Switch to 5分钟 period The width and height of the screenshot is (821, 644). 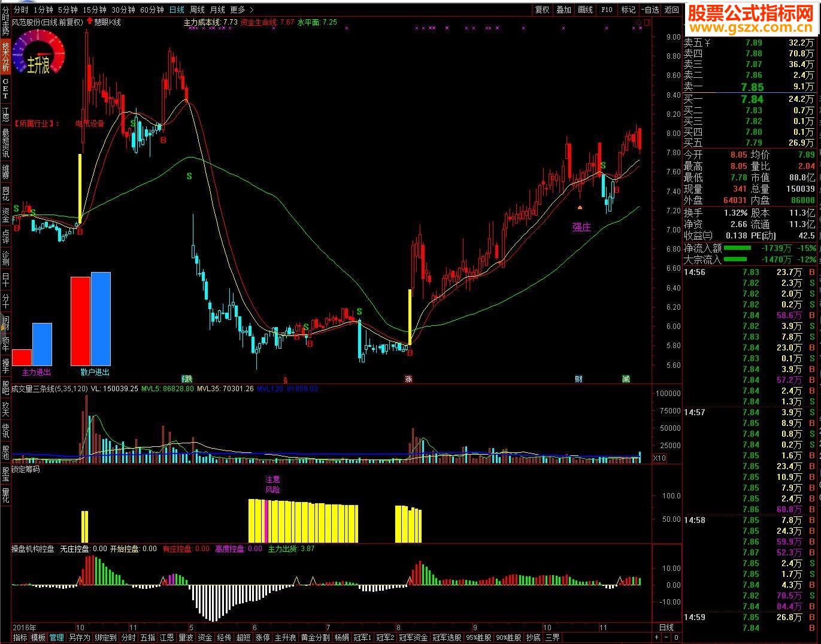tap(68, 10)
